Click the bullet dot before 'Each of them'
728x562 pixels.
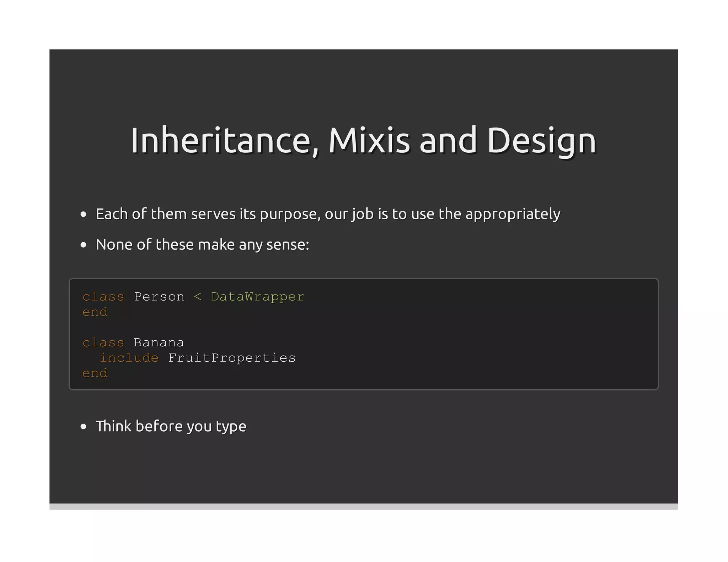84,215
